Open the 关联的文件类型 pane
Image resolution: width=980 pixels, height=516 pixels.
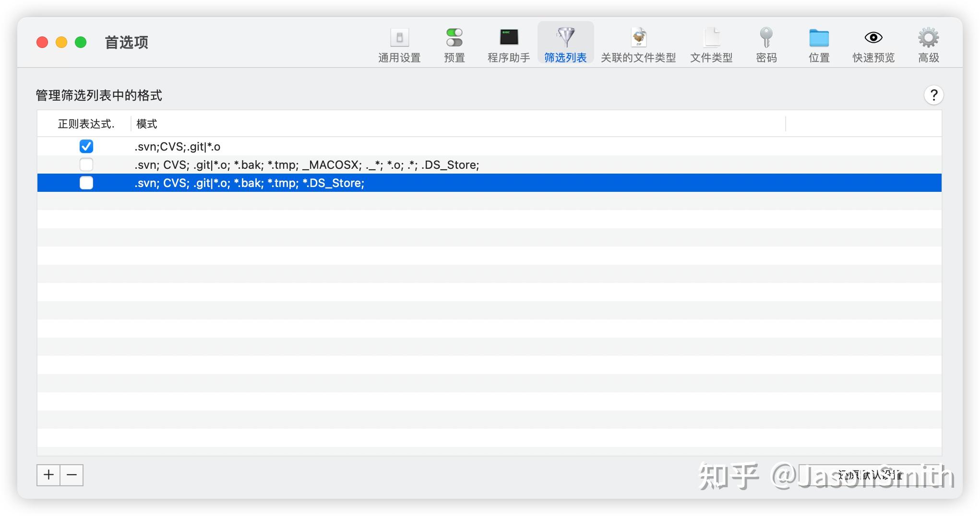639,44
